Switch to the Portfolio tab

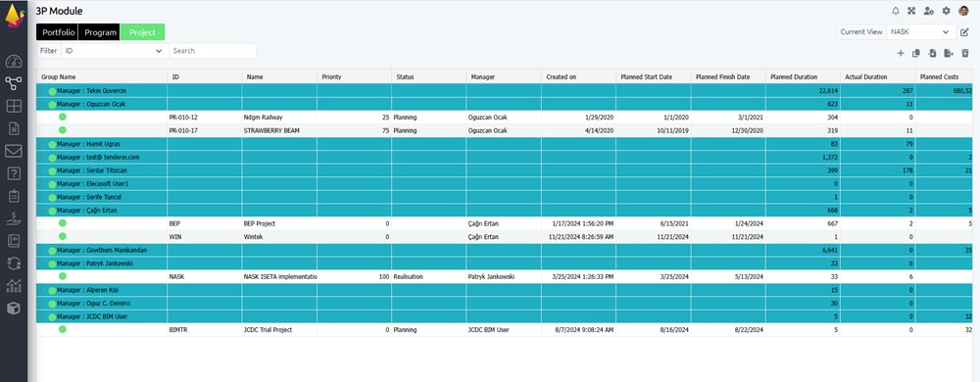tap(59, 32)
